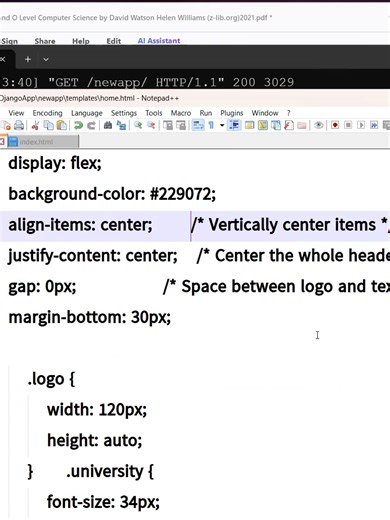
Task: Click the GET /newapp/ terminal log line
Action: [x=147, y=82]
